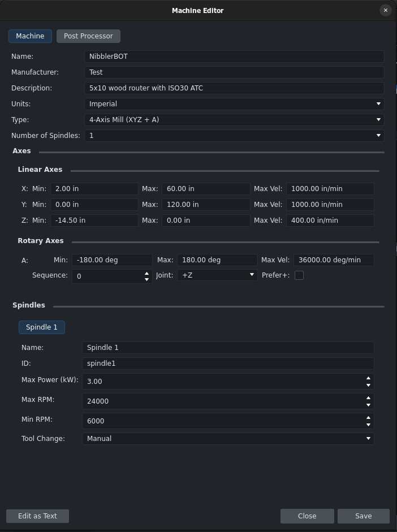
Task: Enable the Prefer+ checkbox
Action: pyautogui.click(x=299, y=275)
